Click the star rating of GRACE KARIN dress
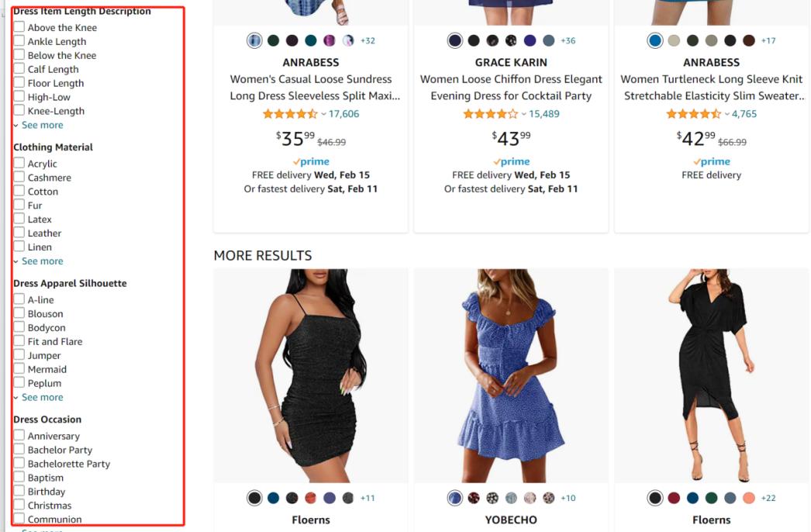 [490, 114]
